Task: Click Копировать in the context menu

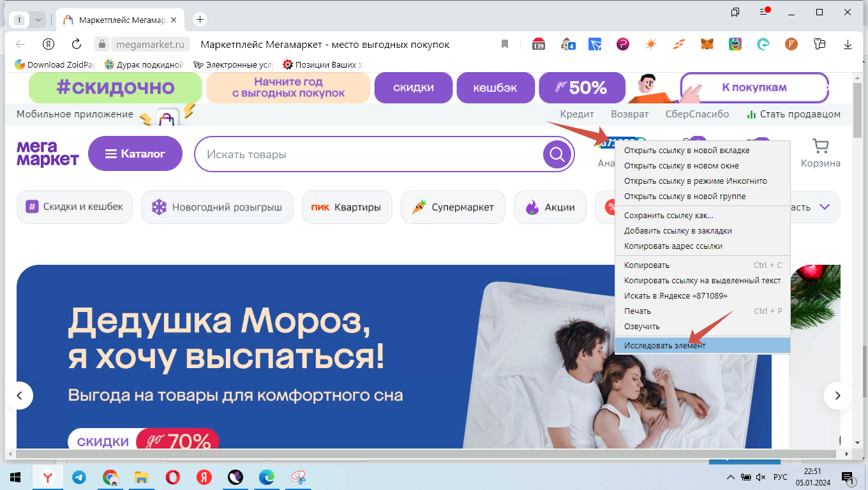Action: (702, 265)
